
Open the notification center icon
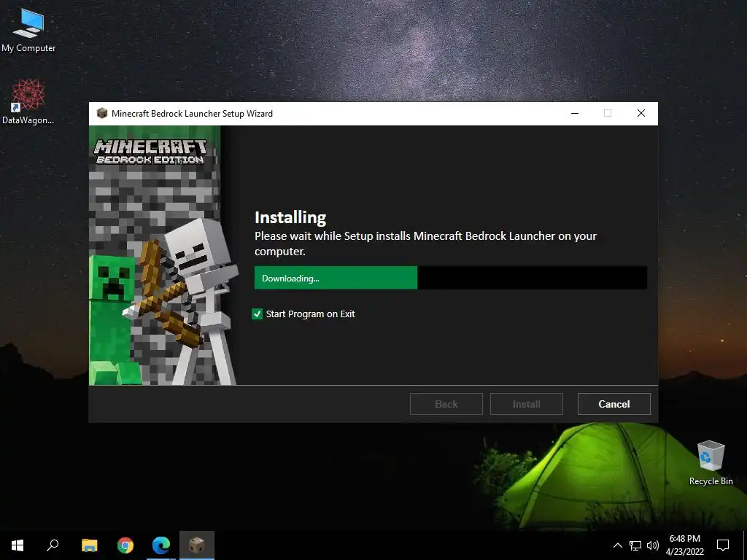point(723,545)
